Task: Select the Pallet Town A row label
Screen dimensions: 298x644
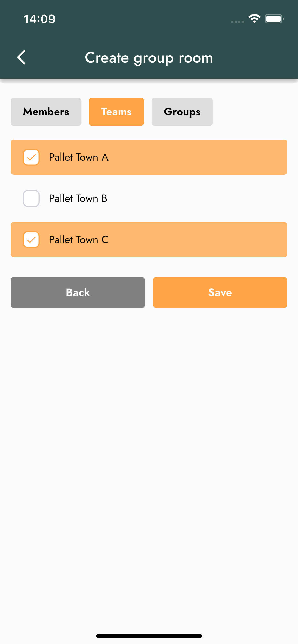Action: click(x=79, y=157)
